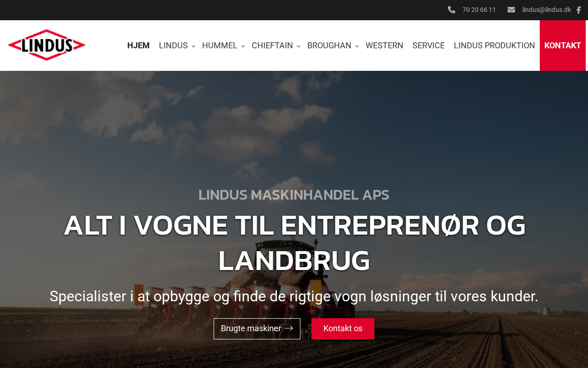Open the WESTERN menu item
The height and width of the screenshot is (368, 588).
(384, 46)
